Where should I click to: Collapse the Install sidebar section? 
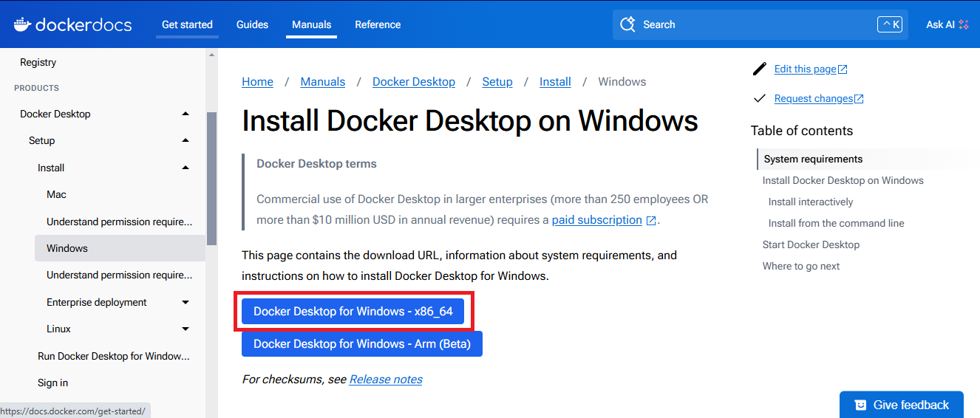pos(186,168)
